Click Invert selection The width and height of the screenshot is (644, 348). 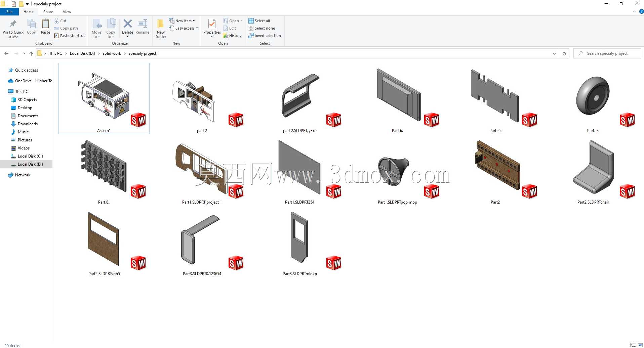coord(265,36)
